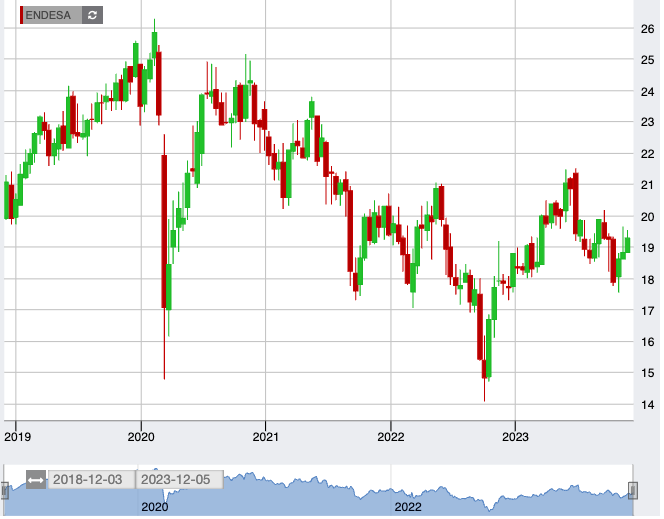Click the 23 price label on the y-axis
Viewport: 664px width, 519px height.
[647, 122]
